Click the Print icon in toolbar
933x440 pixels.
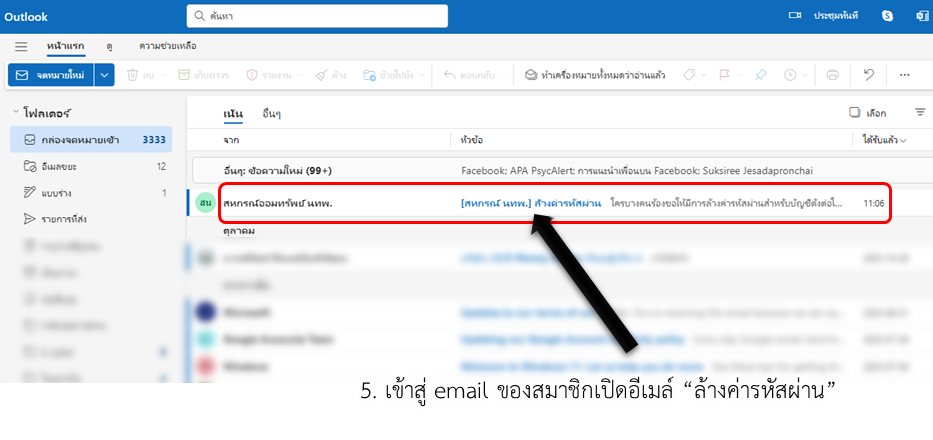(832, 75)
